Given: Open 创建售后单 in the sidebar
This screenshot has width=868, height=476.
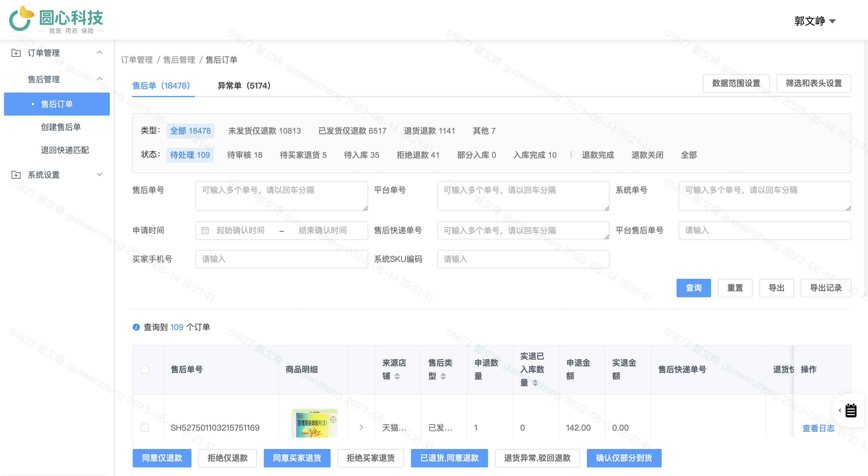Looking at the screenshot, I should [x=61, y=127].
